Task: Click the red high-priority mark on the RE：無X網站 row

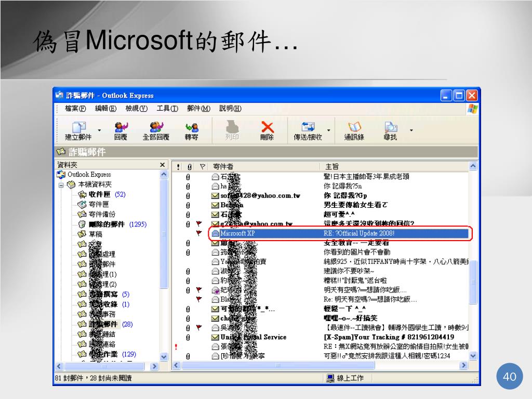Action: [176, 347]
